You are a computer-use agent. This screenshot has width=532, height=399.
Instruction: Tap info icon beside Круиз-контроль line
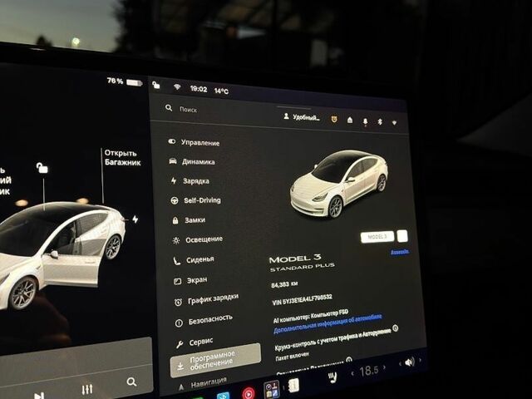point(396,328)
